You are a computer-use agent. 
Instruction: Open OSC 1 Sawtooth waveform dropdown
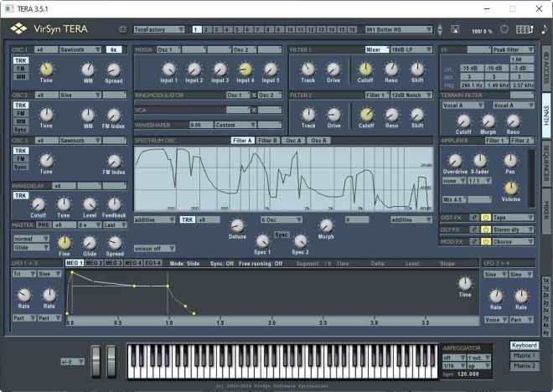(x=80, y=49)
